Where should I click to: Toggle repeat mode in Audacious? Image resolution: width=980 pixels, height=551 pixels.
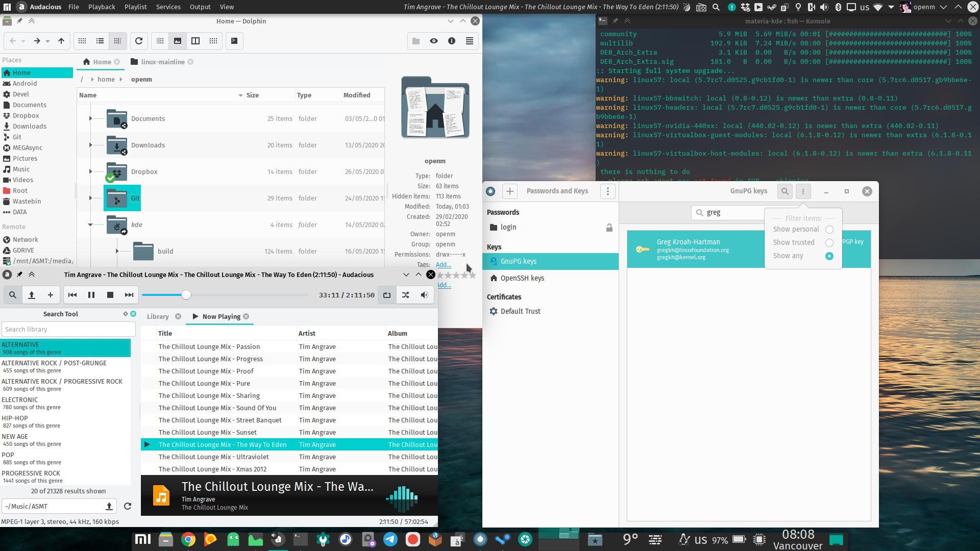coord(387,295)
